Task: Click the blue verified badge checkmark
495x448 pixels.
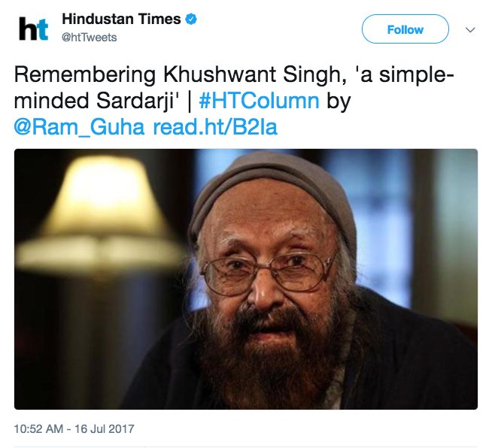Action: tap(190, 20)
